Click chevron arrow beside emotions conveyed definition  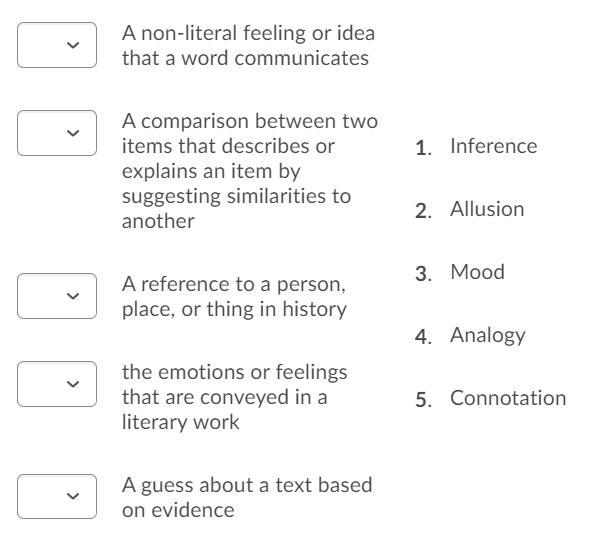click(x=73, y=384)
